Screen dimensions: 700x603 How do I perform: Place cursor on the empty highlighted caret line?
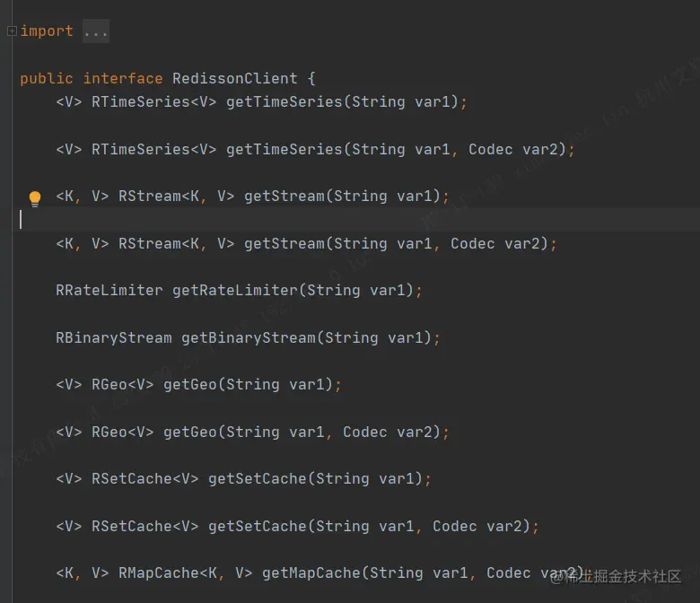point(356,220)
